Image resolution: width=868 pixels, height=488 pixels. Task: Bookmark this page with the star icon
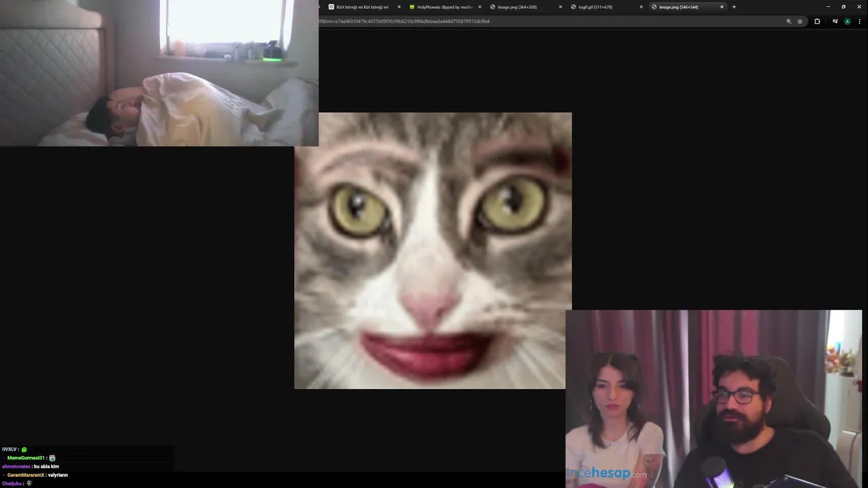(800, 21)
